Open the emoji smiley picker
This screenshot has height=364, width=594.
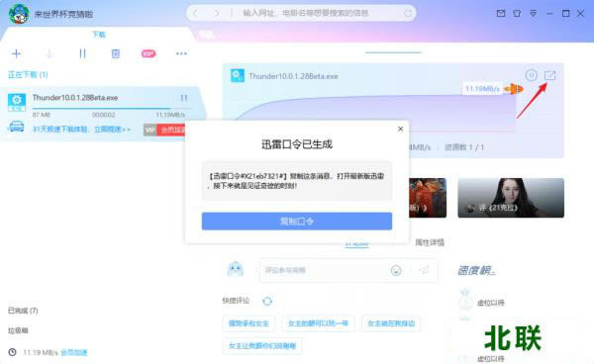pyautogui.click(x=396, y=270)
